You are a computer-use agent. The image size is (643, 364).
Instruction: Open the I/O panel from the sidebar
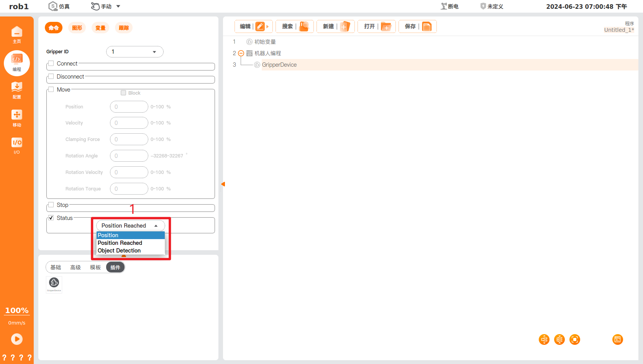pyautogui.click(x=17, y=146)
